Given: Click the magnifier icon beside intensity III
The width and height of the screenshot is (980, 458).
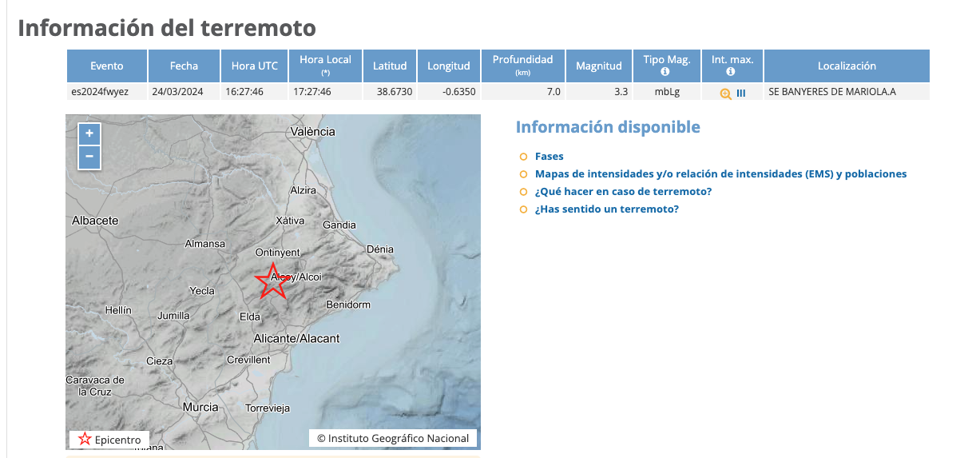Looking at the screenshot, I should point(725,93).
